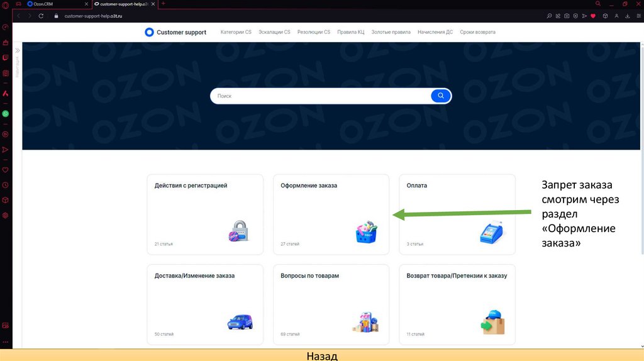Viewport: 644px width, 361px height.
Task: Open Золотые правила menu item
Action: click(391, 32)
